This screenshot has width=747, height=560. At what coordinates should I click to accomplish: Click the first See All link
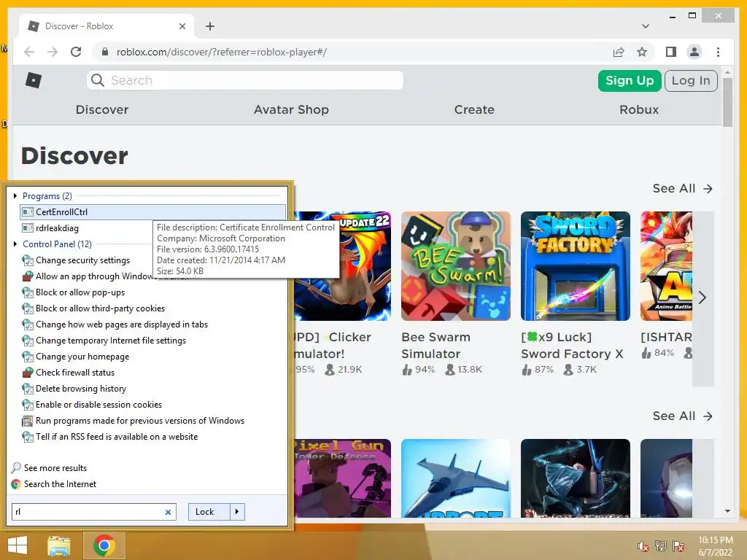coord(682,189)
